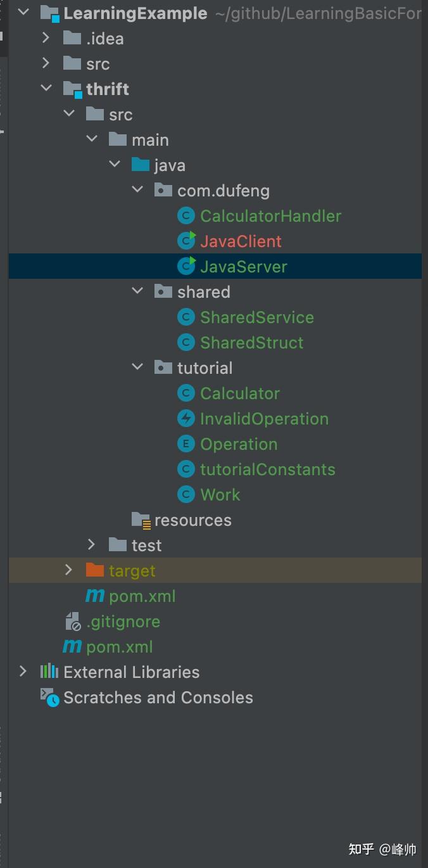Click the Maven icon of thrift pom.xml
Viewport: 428px width, 868px height.
click(95, 596)
